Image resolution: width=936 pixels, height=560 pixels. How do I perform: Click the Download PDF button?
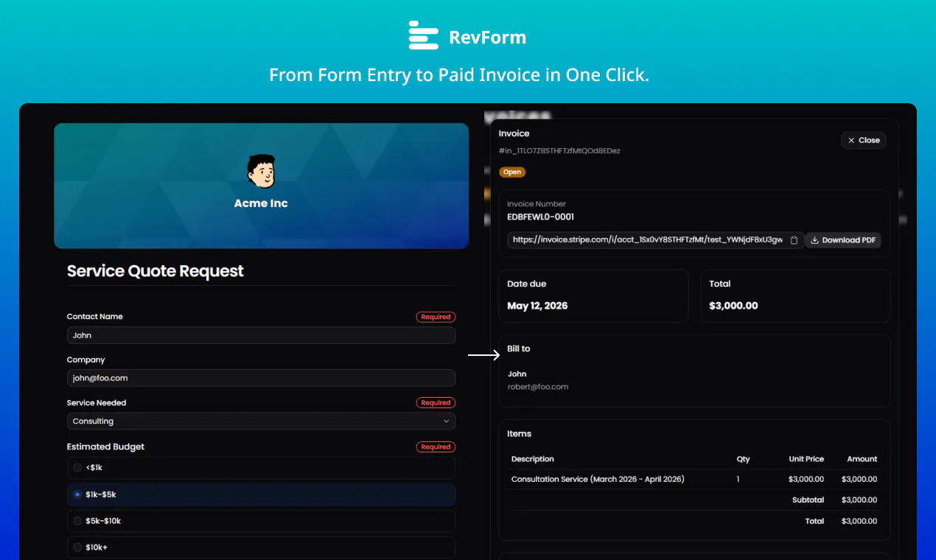pyautogui.click(x=843, y=240)
